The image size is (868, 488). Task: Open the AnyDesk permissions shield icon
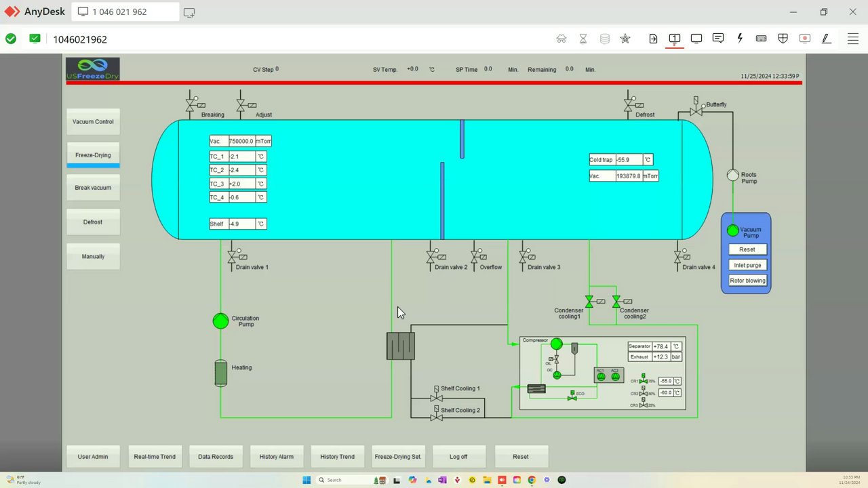(783, 39)
